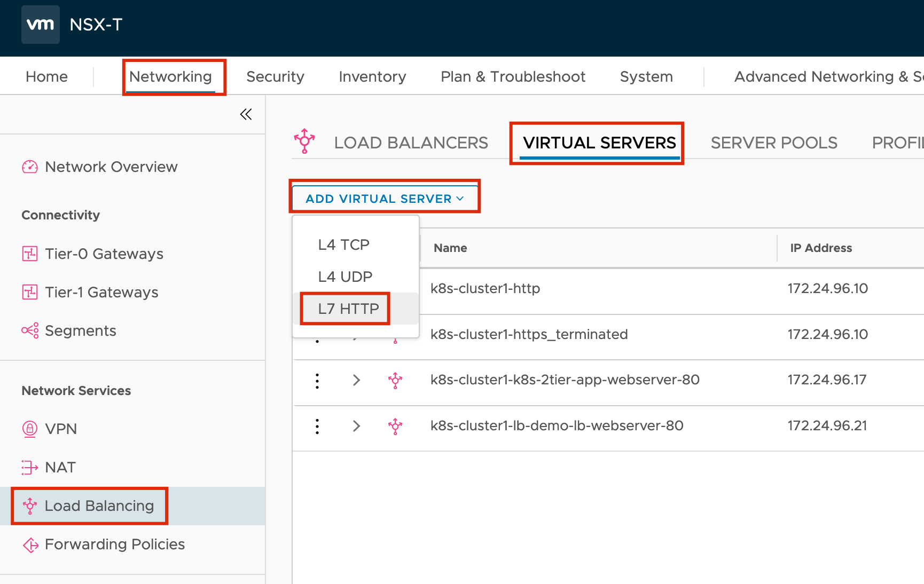The width and height of the screenshot is (924, 584).
Task: Click the NSX-T product title
Action: 96,25
